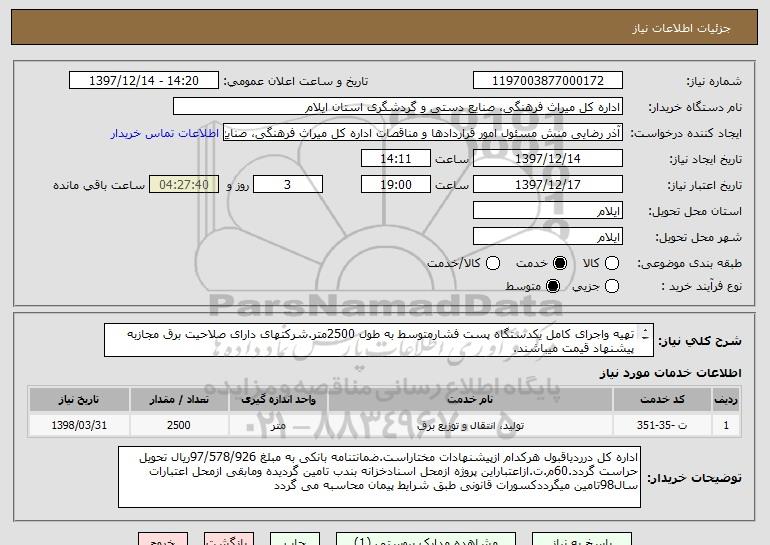Click the اطلاعات خدمات مورد نیاز heading

[x=670, y=373]
